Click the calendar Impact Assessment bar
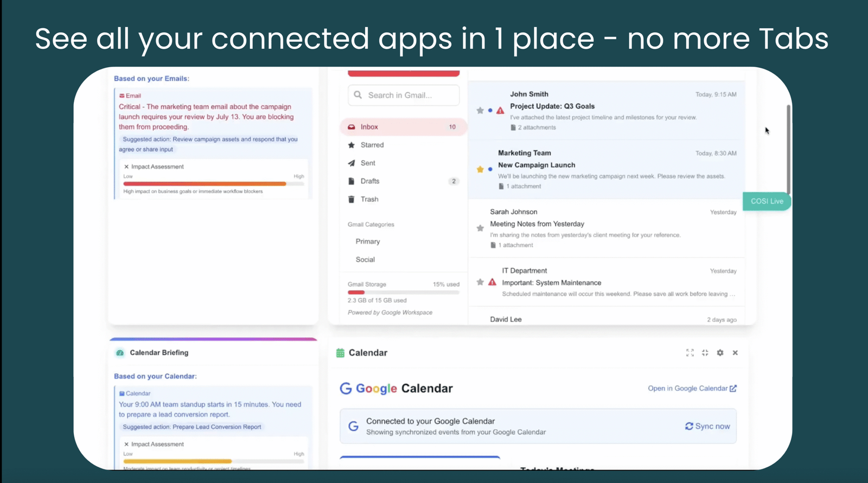868x483 pixels. (214, 461)
